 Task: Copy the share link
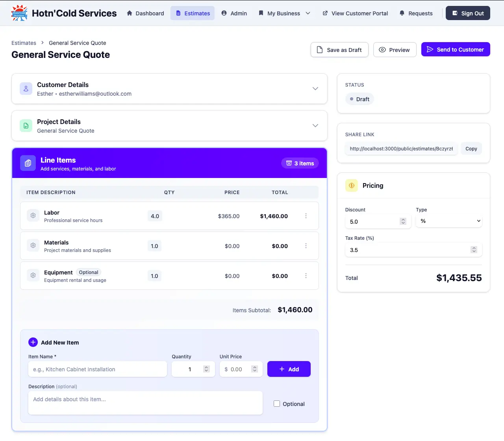471,148
